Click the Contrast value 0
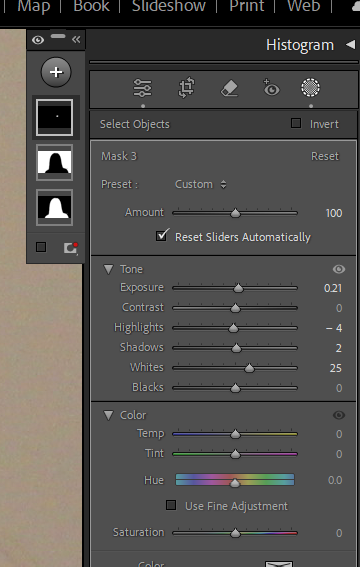The height and width of the screenshot is (567, 360). 339,308
